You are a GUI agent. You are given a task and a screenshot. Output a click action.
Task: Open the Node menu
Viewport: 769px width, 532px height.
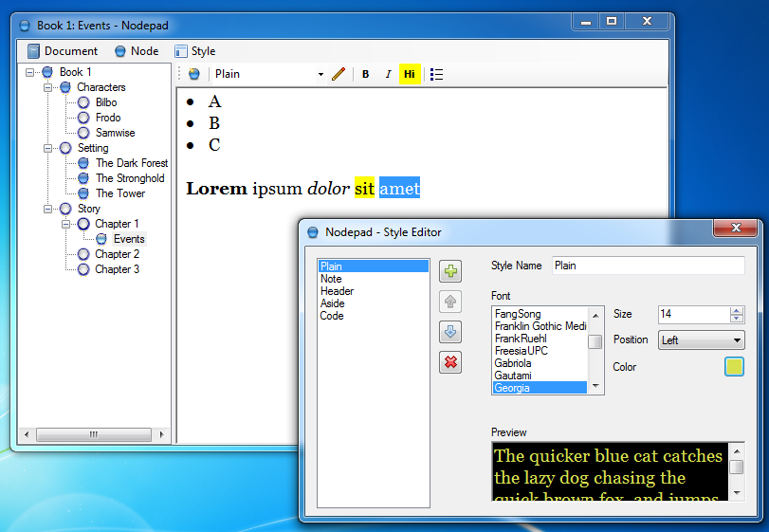point(137,51)
